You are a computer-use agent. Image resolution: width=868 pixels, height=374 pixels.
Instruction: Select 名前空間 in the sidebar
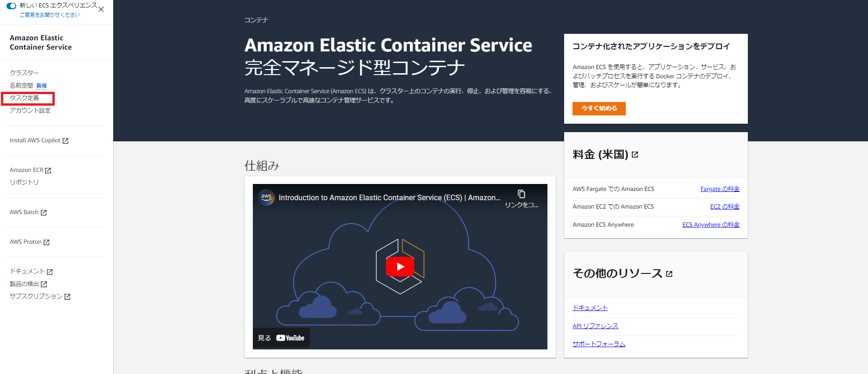tap(21, 85)
